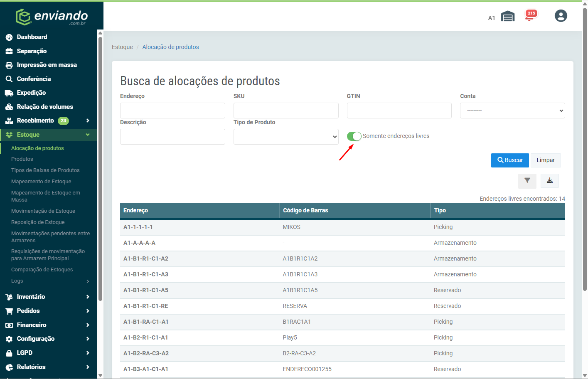Expand the Financeiro menu chevron
Viewport: 588px width, 379px height.
88,325
